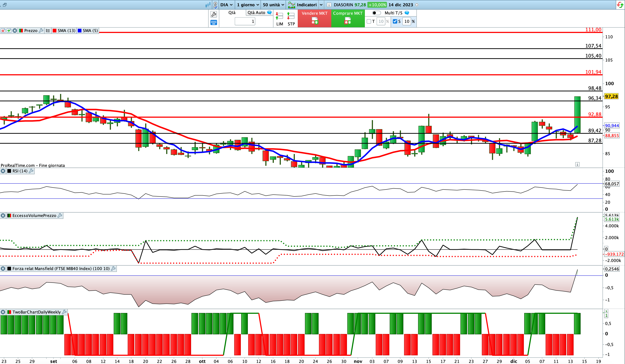
Task: Toggle the Multi T/S switch
Action: tap(376, 13)
